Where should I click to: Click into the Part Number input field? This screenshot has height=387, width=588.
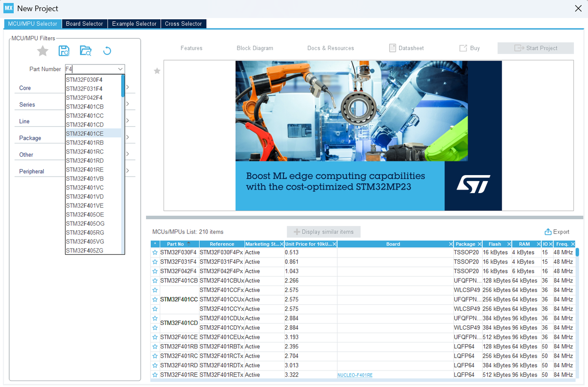pos(90,69)
